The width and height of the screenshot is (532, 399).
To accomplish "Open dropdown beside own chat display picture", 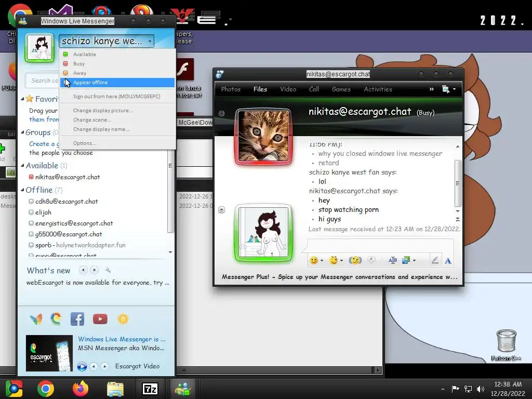I will pos(221,210).
